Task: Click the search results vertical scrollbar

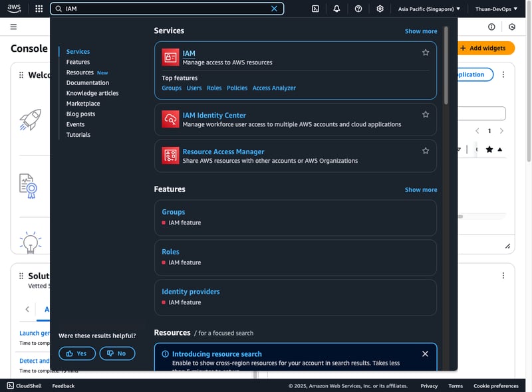Action: pos(446,66)
